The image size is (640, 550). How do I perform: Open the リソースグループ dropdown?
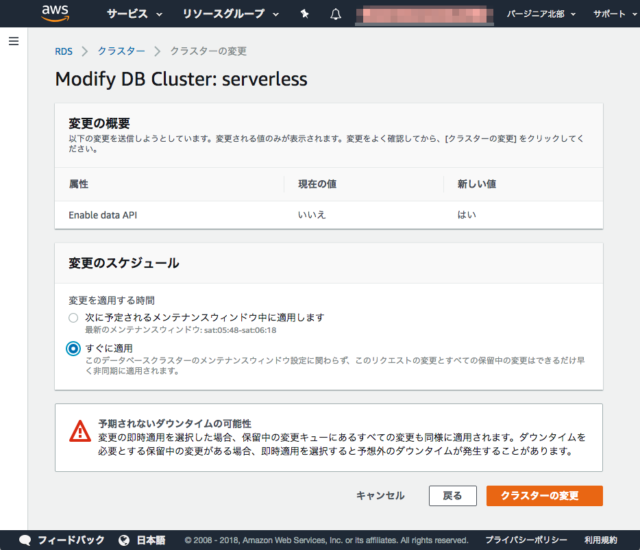(230, 14)
